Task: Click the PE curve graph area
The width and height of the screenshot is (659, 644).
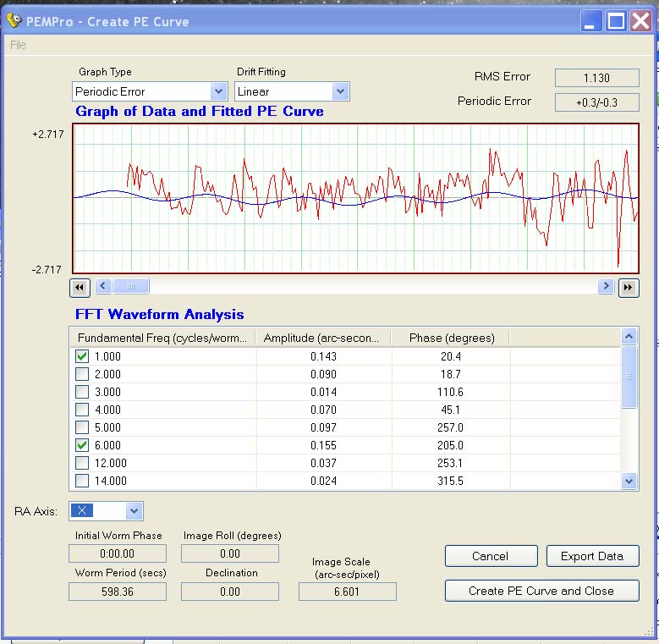Action: pyautogui.click(x=355, y=198)
